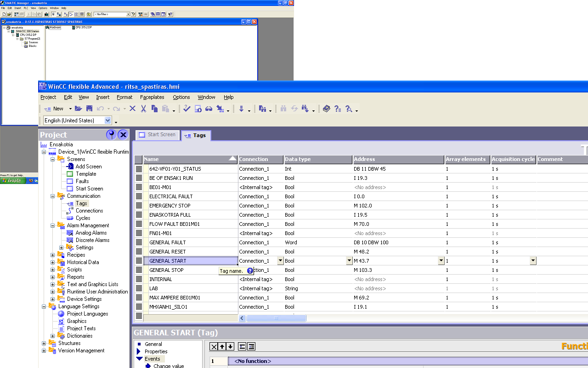Select Discrete Alarms tree item
The image size is (588, 368).
[x=92, y=240]
